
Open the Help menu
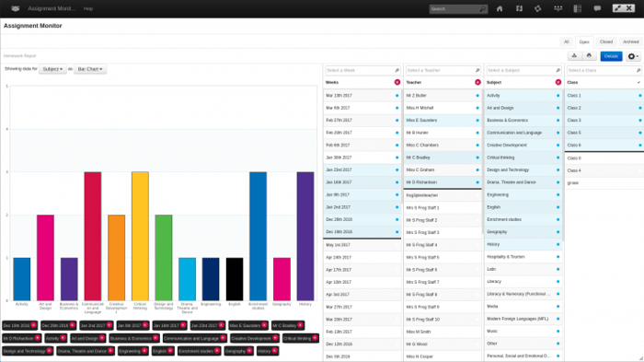tap(88, 8)
